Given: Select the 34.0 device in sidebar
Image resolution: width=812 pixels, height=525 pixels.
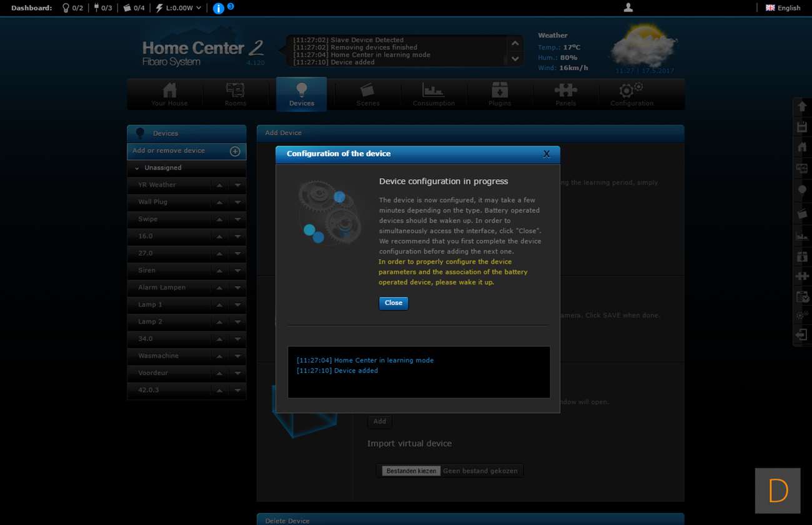Looking at the screenshot, I should click(x=146, y=339).
